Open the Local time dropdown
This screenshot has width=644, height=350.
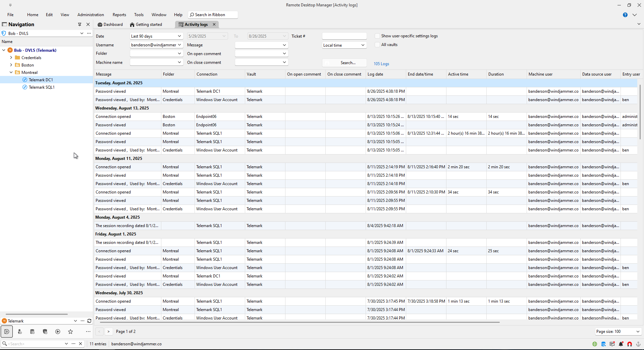(x=363, y=45)
